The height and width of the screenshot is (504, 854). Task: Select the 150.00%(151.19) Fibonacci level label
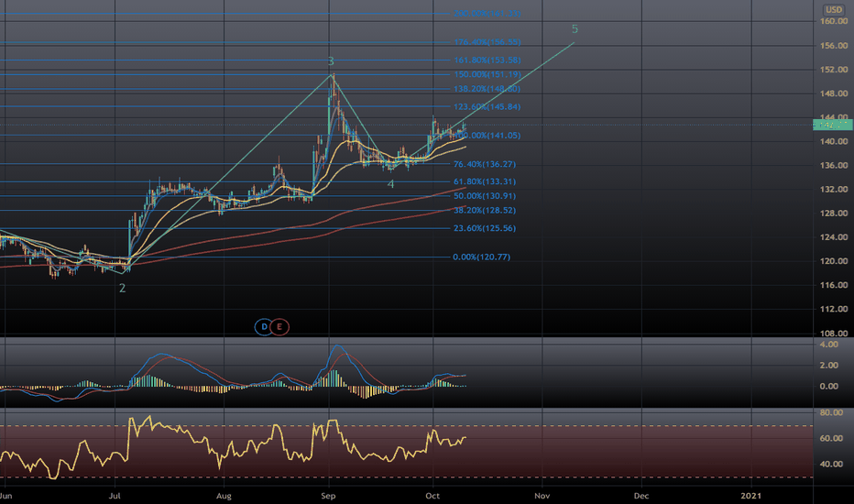point(487,74)
